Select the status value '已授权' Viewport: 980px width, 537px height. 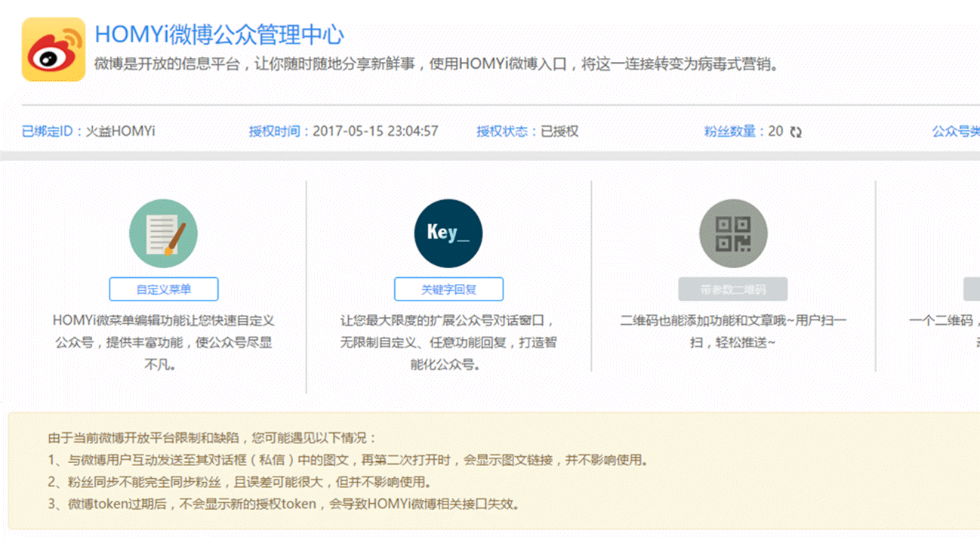(x=559, y=131)
